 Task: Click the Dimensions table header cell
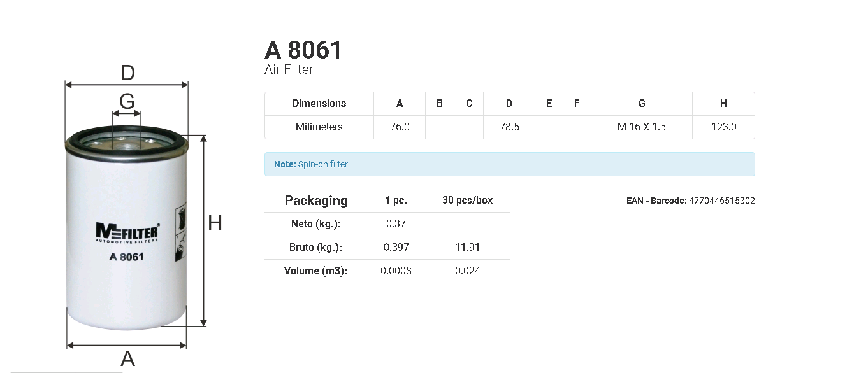coord(319,103)
